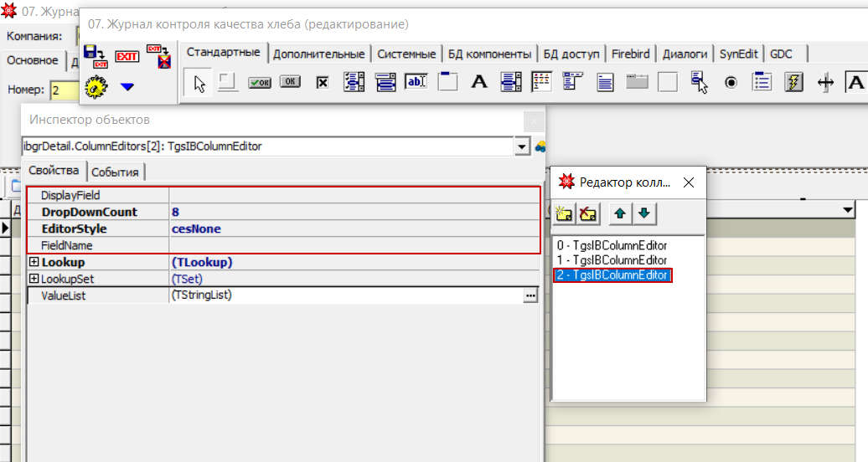This screenshot has height=462, width=868.
Task: Switch to the События tab
Action: pyautogui.click(x=116, y=172)
